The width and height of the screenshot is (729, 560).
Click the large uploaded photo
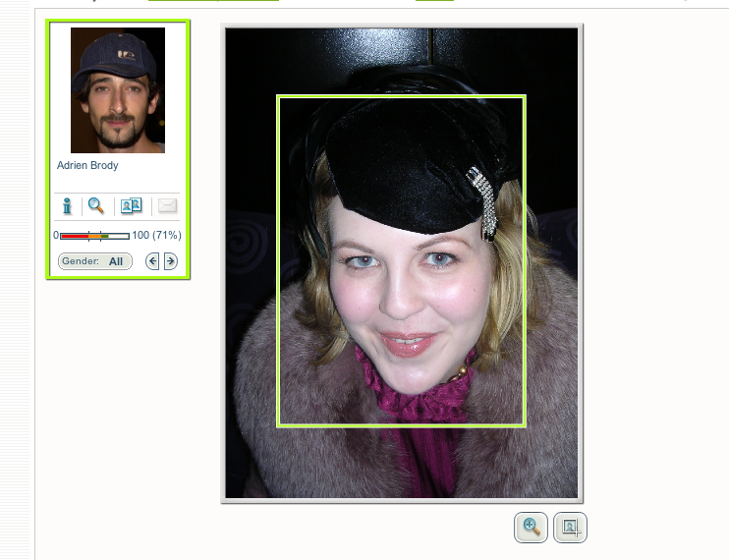(402, 462)
